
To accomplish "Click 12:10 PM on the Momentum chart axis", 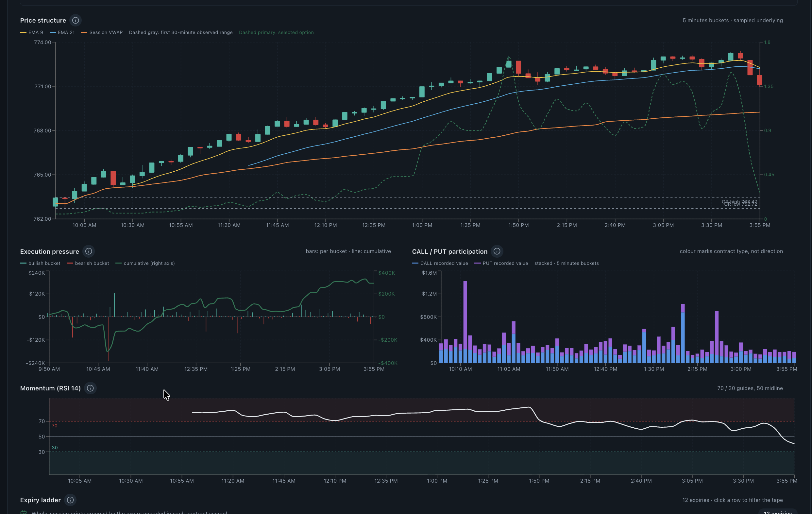I will click(335, 481).
